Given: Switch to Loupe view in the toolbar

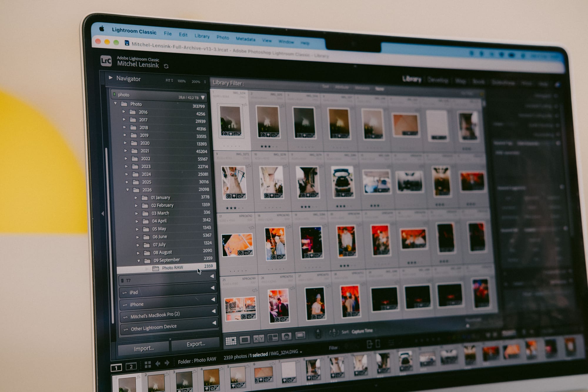Looking at the screenshot, I should [244, 340].
